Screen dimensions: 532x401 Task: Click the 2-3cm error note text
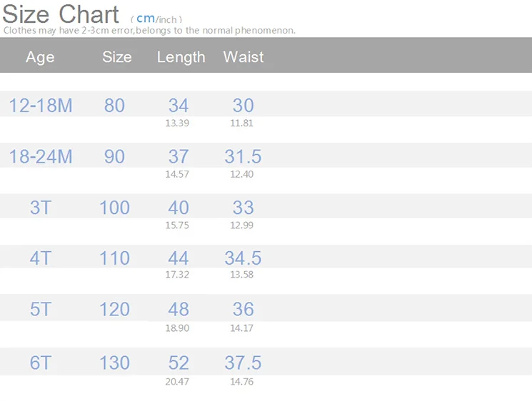(x=149, y=31)
